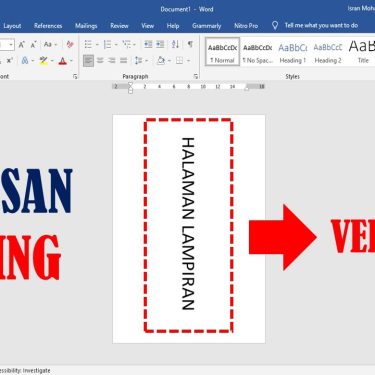Image resolution: width=375 pixels, height=375 pixels.
Task: Expand the Multilevel List dropdown arrow
Action: click(x=134, y=45)
